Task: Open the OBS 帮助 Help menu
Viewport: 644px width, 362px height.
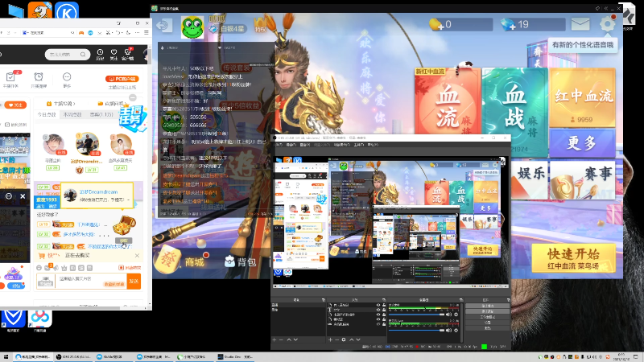Action: 373,145
